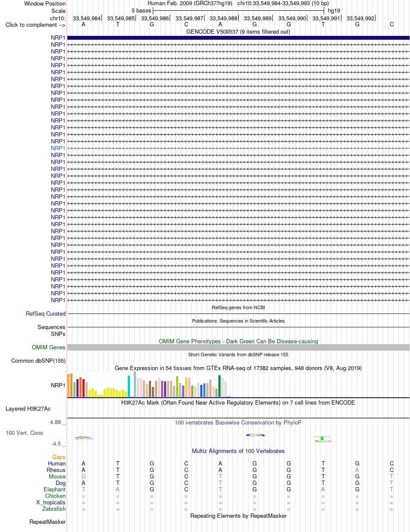Click the dark green bar in GTEx chart
410x532 pixels.
point(219,386)
